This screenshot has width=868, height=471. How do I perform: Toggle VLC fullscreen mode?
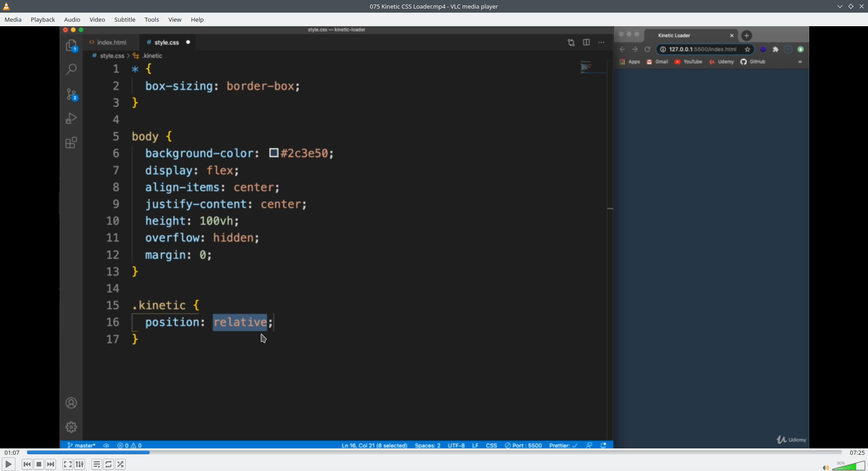click(68, 464)
